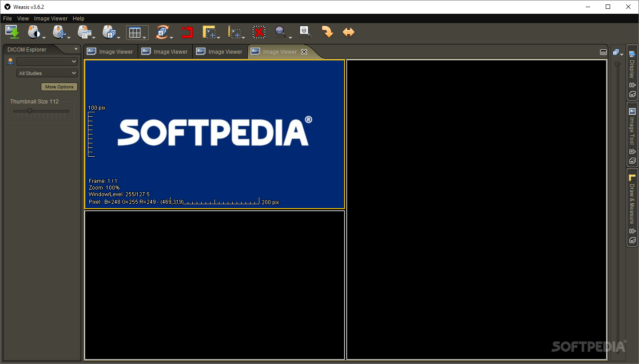The width and height of the screenshot is (639, 364).
Task: Float the Image Tool side panel window
Action: coord(632,161)
